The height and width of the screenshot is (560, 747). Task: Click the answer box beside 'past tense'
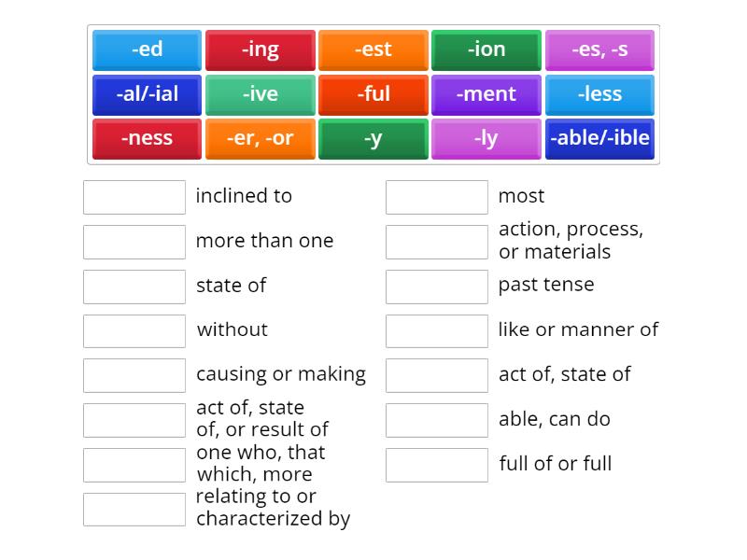pyautogui.click(x=437, y=286)
